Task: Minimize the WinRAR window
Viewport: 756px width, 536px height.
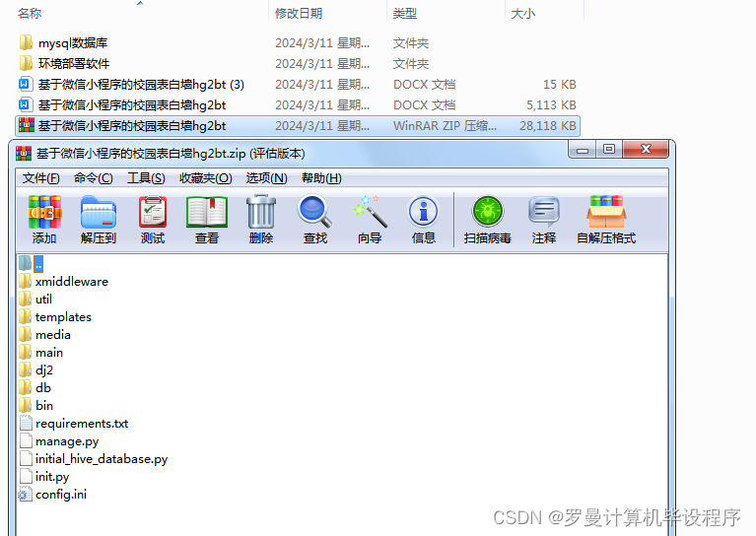Action: point(583,150)
